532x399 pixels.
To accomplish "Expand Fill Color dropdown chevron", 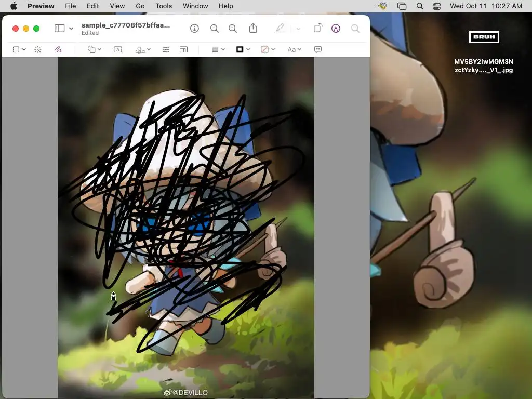I will (x=273, y=49).
